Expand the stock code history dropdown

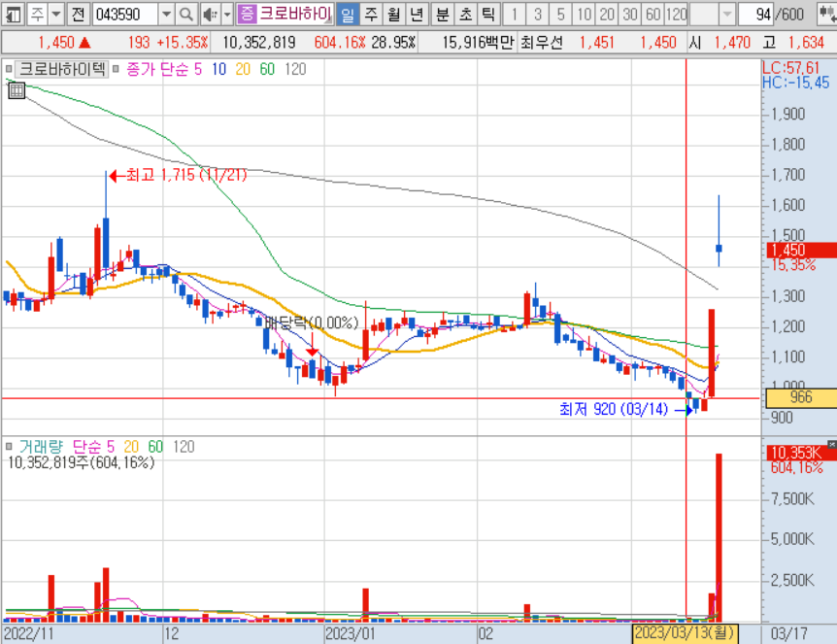[167, 15]
